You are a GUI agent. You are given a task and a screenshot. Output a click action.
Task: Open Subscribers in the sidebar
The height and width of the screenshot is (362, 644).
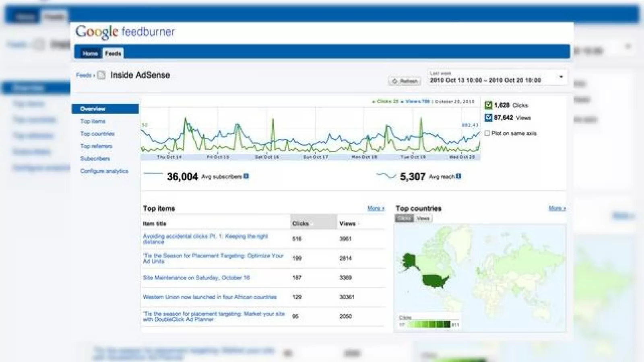click(x=95, y=158)
